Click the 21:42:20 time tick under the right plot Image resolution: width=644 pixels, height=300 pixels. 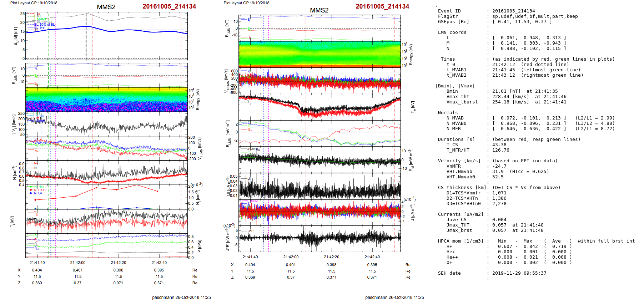(x=332, y=257)
